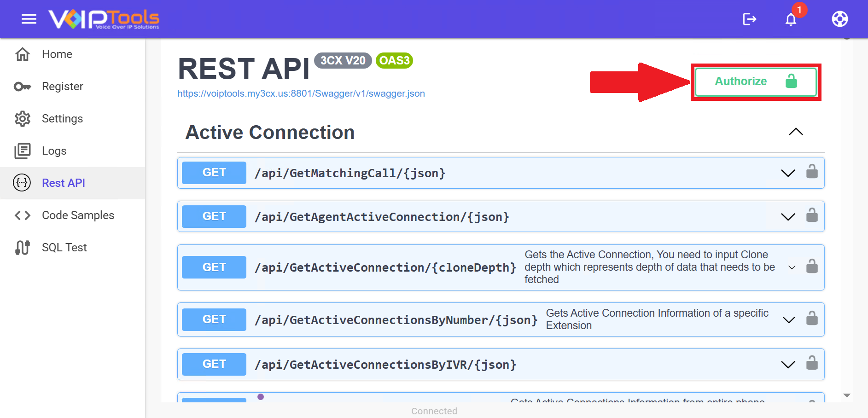
Task: Toggle the lock on GetAgentActiveConnection endpoint
Action: tap(812, 215)
